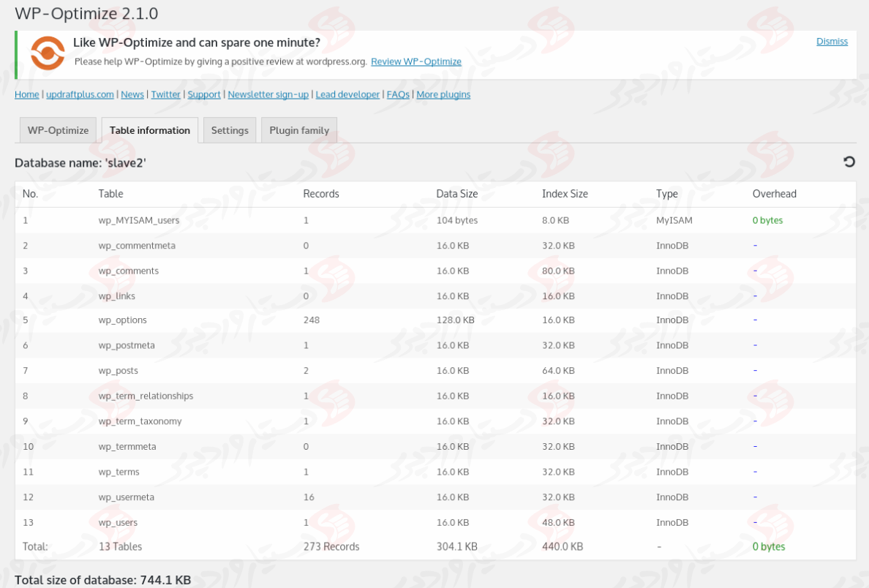Switch to the Settings tab
This screenshot has height=588, width=869.
[x=230, y=130]
